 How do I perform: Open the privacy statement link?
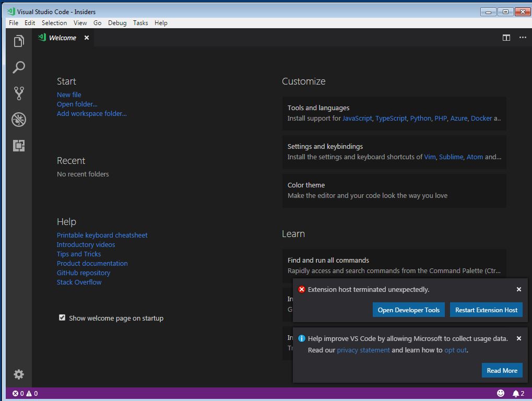[x=363, y=350]
